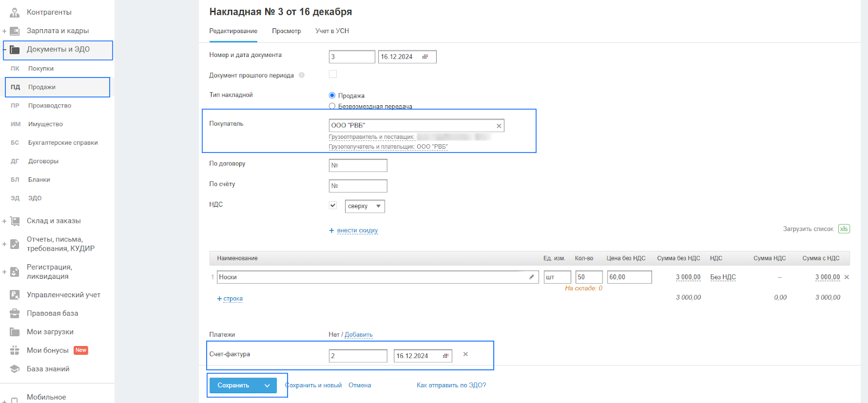Viewport: 868px width, 403px height.
Task: Uncheck the НДС checkbox
Action: [x=333, y=206]
